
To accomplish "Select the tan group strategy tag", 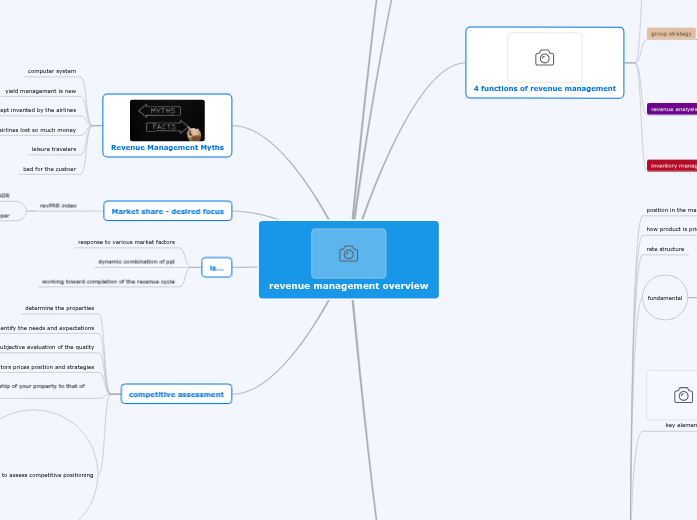I will (x=671, y=34).
